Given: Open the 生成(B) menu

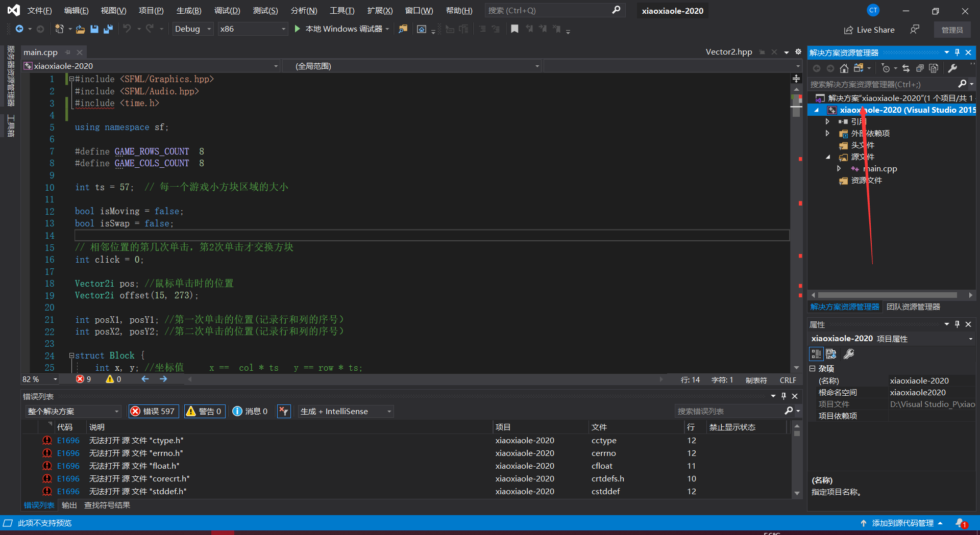Looking at the screenshot, I should 189,11.
